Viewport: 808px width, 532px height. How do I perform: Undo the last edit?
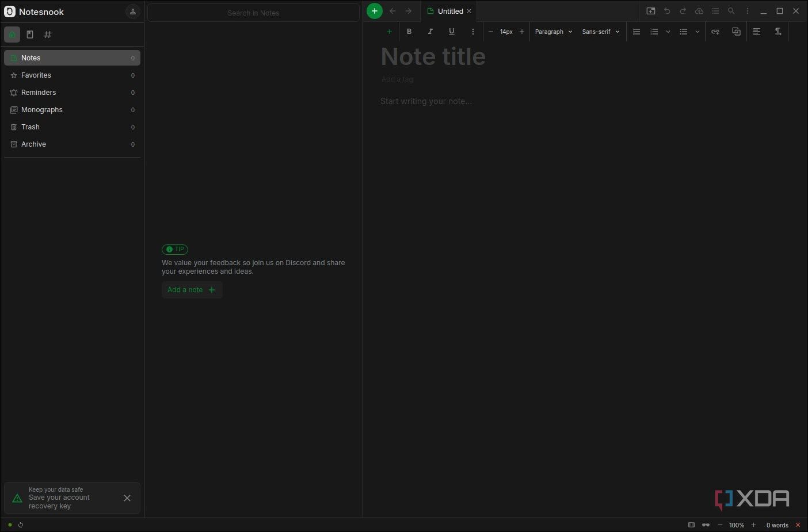pyautogui.click(x=667, y=11)
